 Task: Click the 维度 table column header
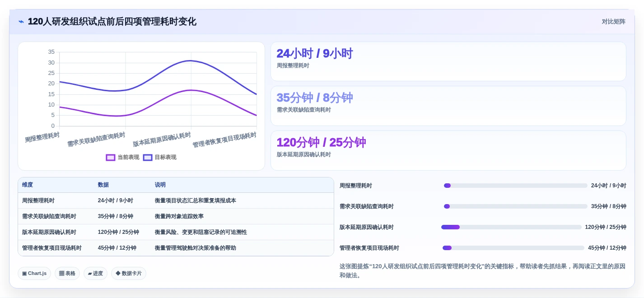28,185
